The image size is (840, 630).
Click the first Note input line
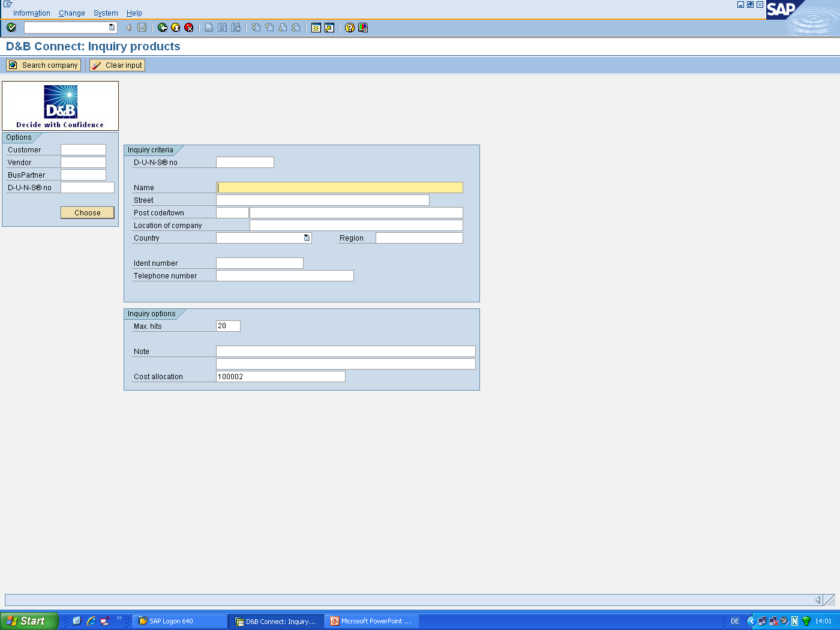[x=346, y=352]
